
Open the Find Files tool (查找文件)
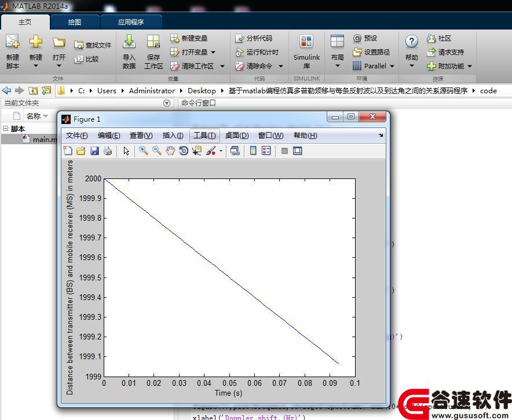(x=93, y=45)
